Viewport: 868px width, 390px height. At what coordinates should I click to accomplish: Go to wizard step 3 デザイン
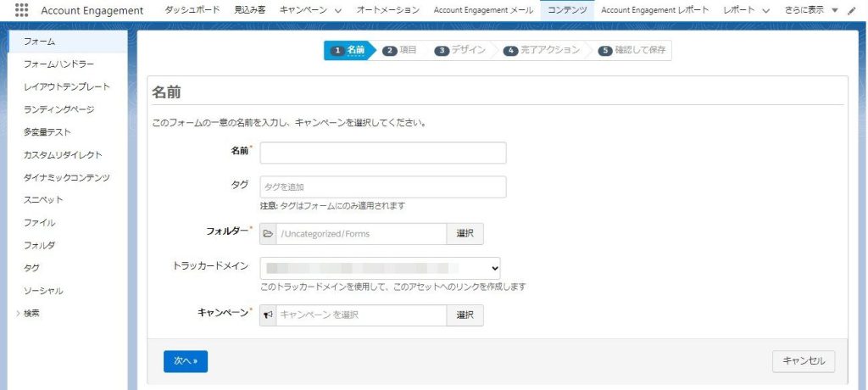[x=460, y=50]
